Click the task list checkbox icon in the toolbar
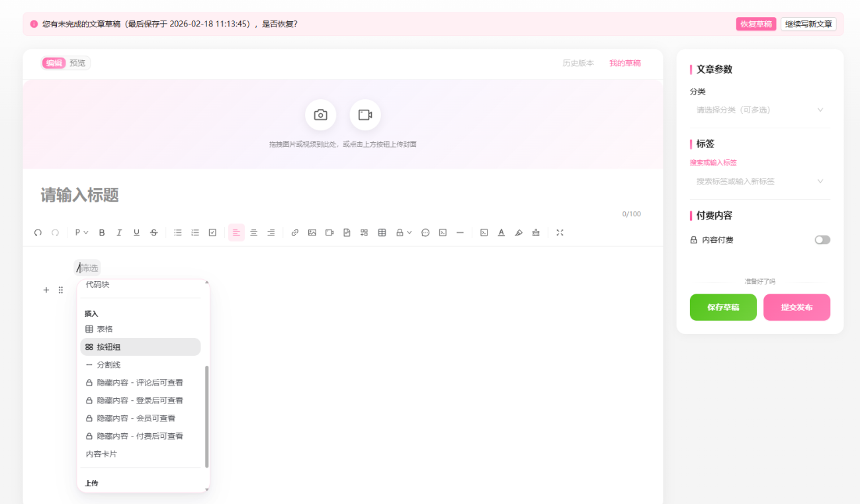 coord(212,233)
